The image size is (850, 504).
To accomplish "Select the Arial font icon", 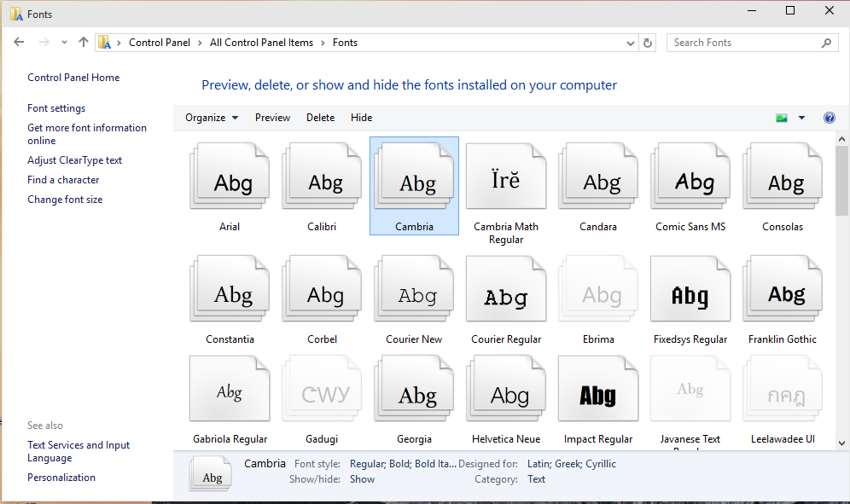I will 230,177.
